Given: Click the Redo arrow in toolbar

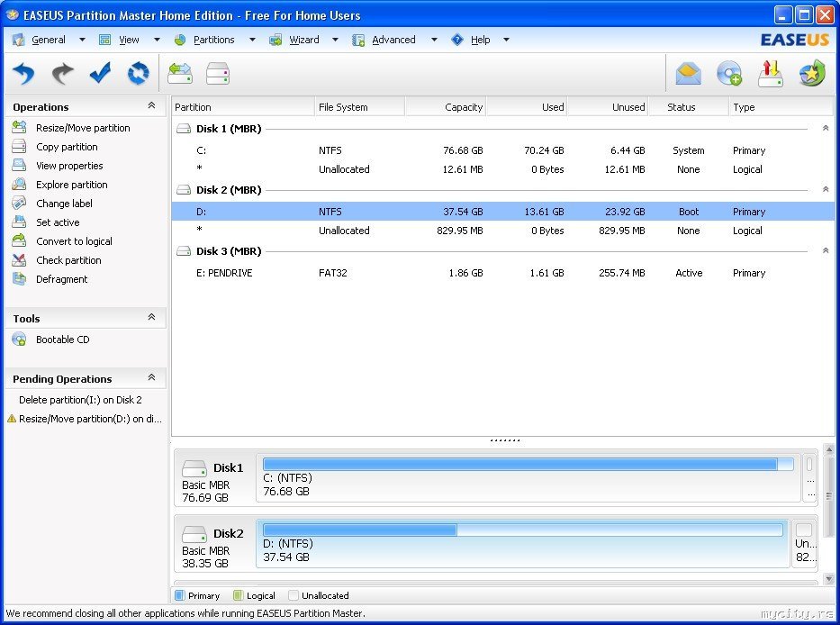Looking at the screenshot, I should pos(62,73).
